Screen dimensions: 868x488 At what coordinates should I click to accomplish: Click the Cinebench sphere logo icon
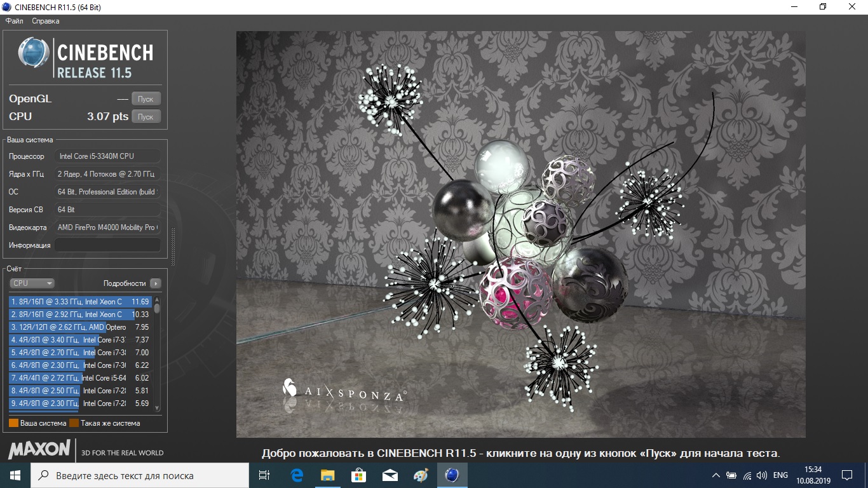tap(34, 52)
